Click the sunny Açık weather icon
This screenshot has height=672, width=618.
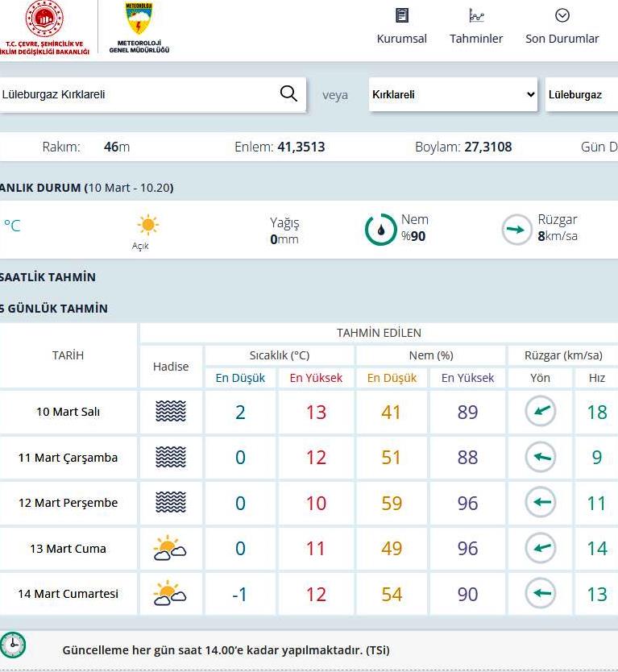tap(147, 225)
